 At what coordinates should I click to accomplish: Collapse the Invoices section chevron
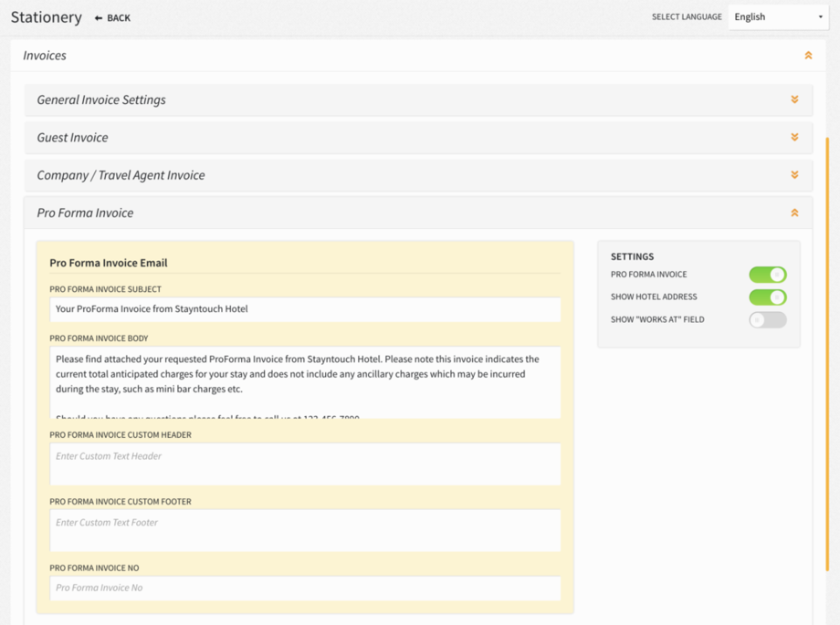click(808, 55)
